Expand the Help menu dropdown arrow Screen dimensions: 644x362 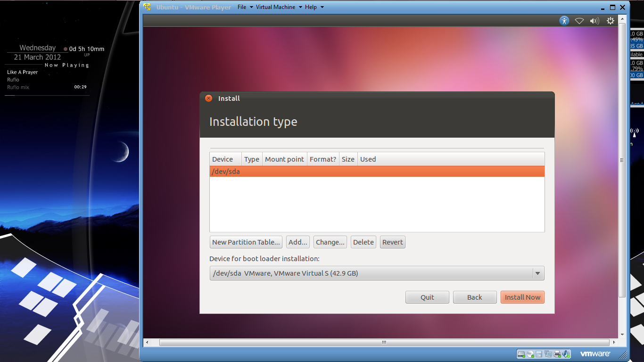tap(322, 7)
